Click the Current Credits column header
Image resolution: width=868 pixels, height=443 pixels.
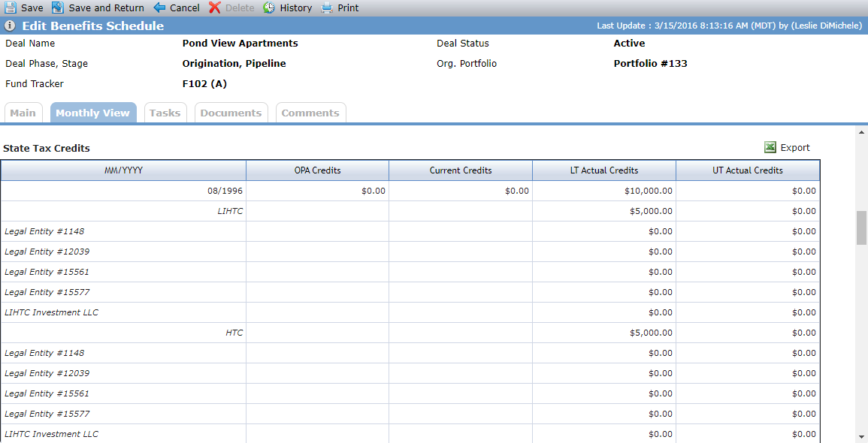461,170
